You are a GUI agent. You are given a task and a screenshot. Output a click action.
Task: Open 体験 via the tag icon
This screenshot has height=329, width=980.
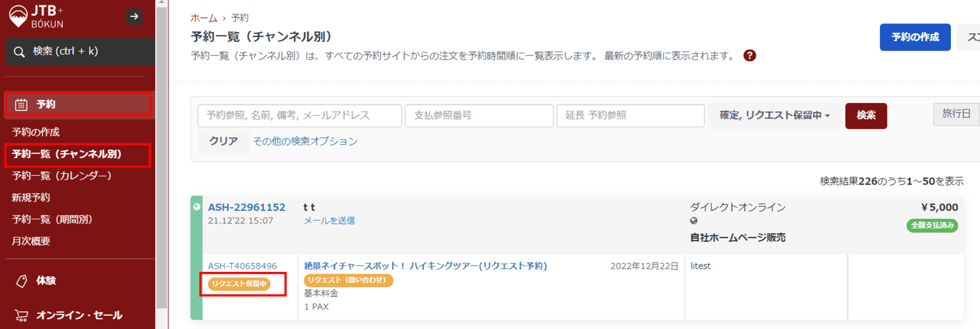coord(21,281)
